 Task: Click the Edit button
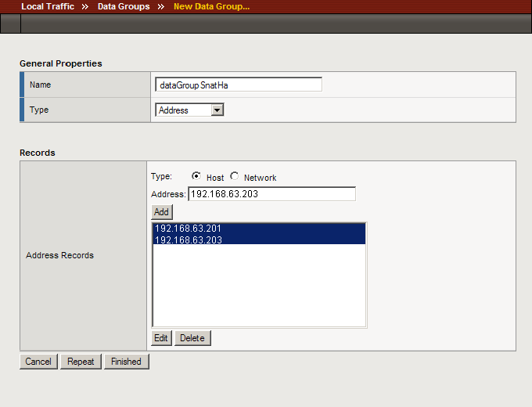pyautogui.click(x=161, y=338)
